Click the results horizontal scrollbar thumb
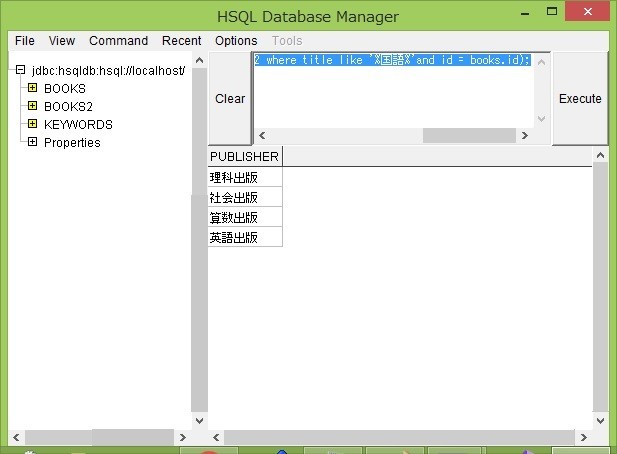 pyautogui.click(x=399, y=437)
